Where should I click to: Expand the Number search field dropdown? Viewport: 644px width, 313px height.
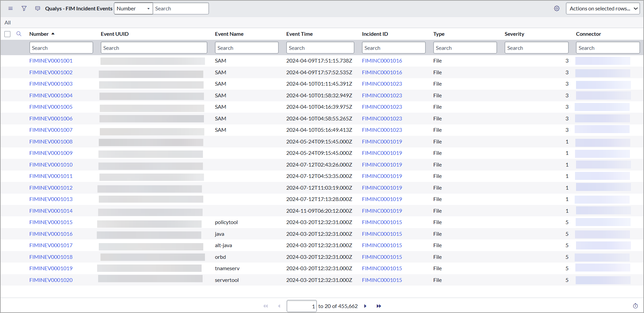pyautogui.click(x=133, y=9)
